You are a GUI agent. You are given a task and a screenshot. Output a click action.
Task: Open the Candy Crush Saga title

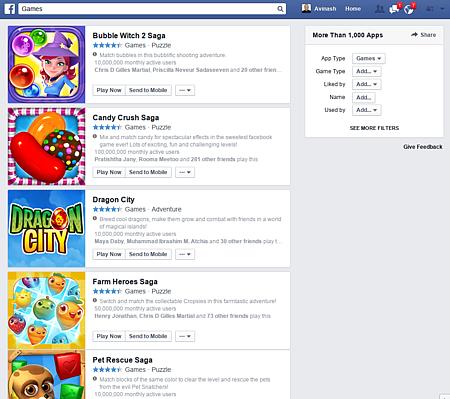tap(126, 118)
